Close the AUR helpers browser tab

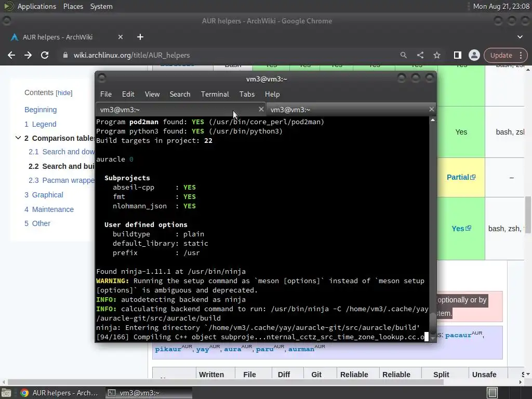[121, 37]
